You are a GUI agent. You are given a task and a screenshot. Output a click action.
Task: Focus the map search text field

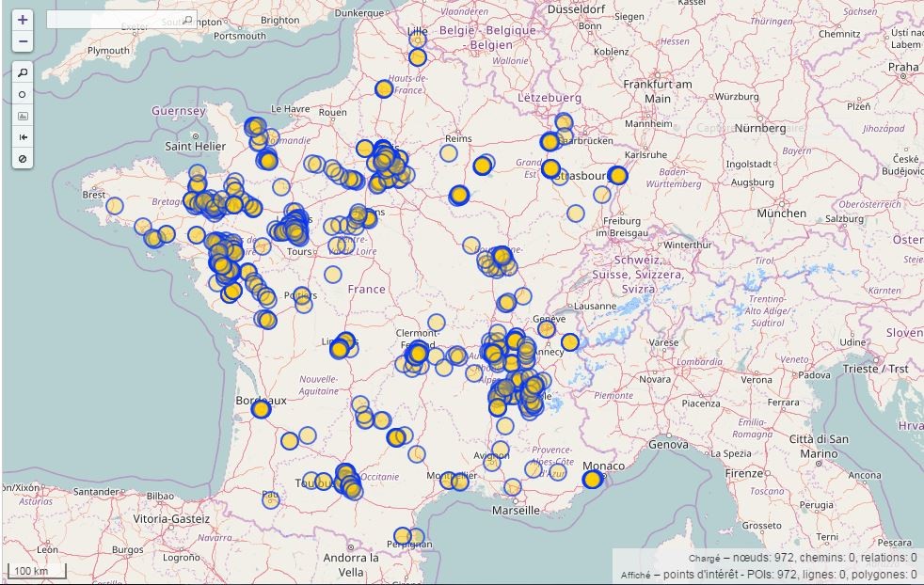click(113, 19)
